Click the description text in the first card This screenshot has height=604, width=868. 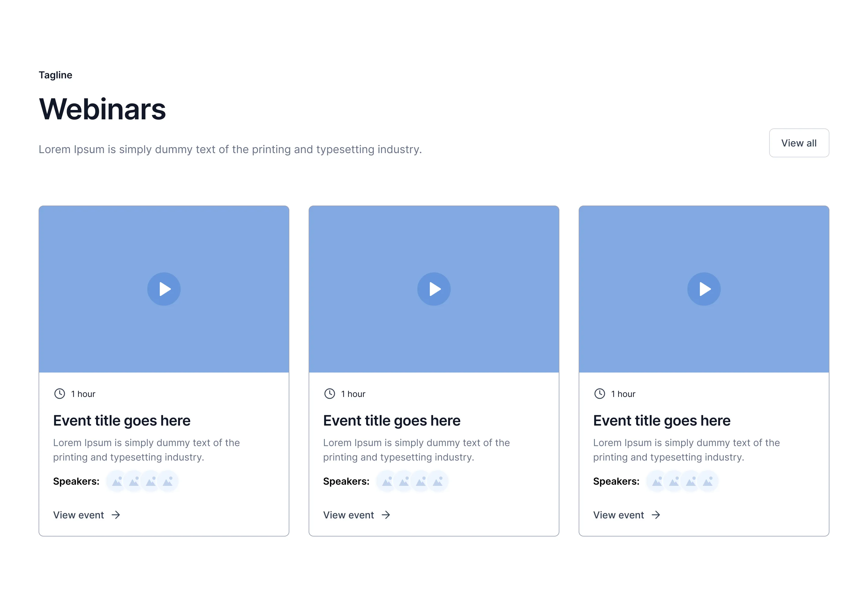[146, 450]
